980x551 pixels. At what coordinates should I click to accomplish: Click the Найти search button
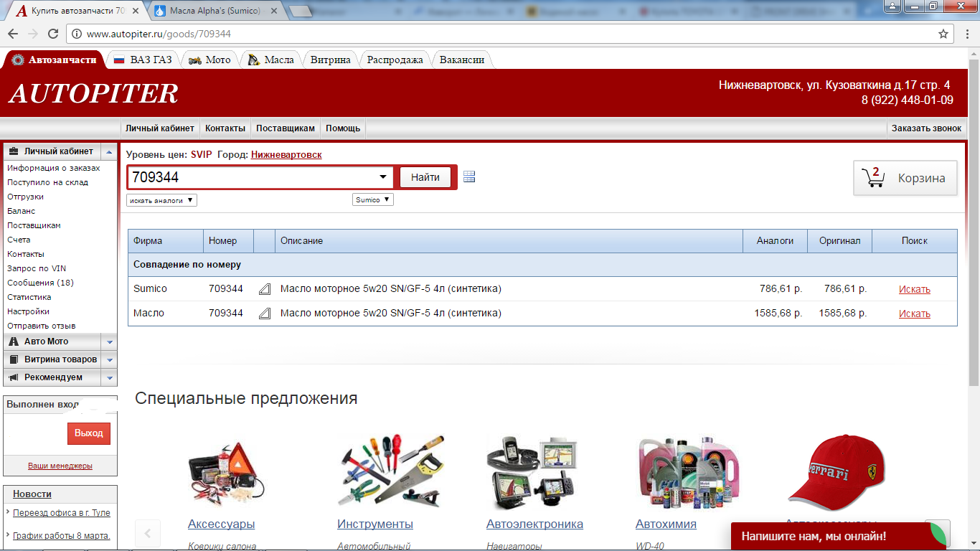click(425, 177)
